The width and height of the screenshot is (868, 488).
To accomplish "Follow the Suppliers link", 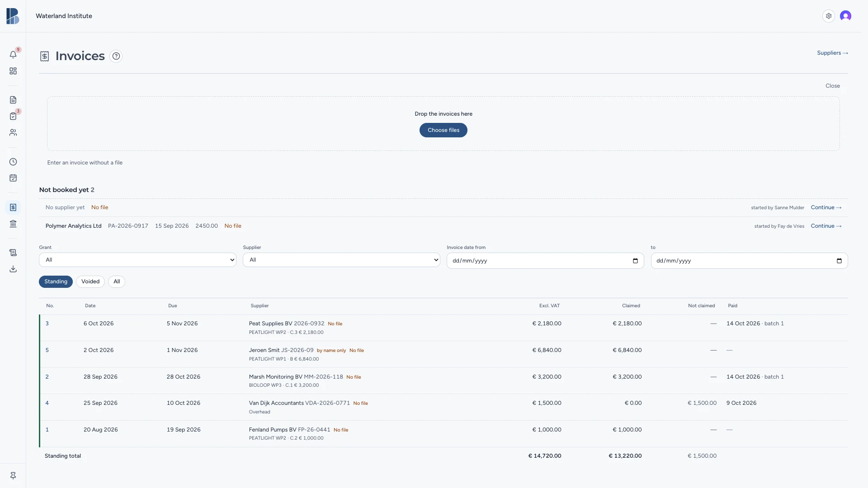I will point(832,53).
